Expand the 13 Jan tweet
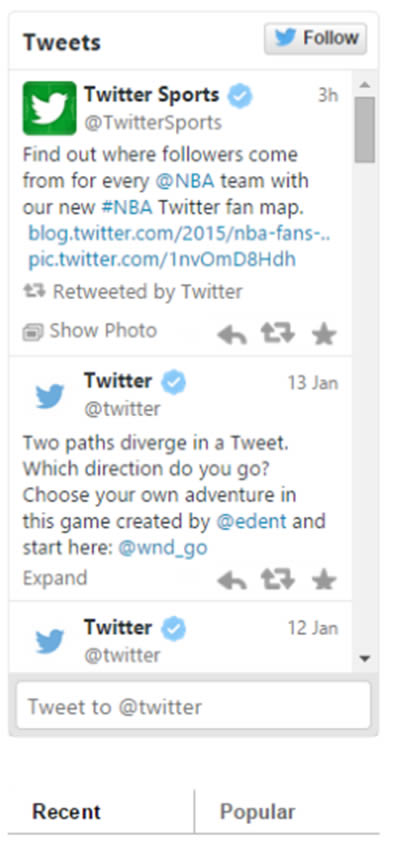This screenshot has height=847, width=406. point(55,578)
